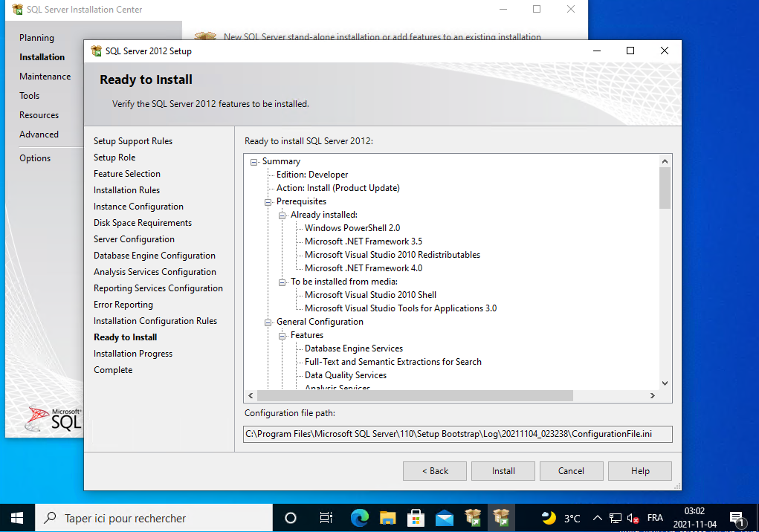The width and height of the screenshot is (759, 532).
Task: Click the muted volume tray icon
Action: [633, 518]
